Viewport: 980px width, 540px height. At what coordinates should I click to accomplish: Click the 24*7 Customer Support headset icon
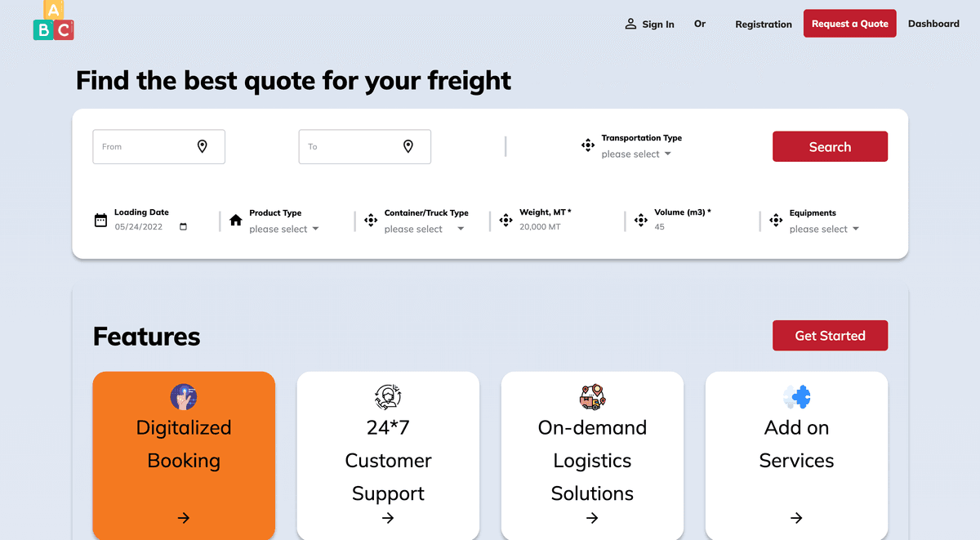(x=388, y=397)
